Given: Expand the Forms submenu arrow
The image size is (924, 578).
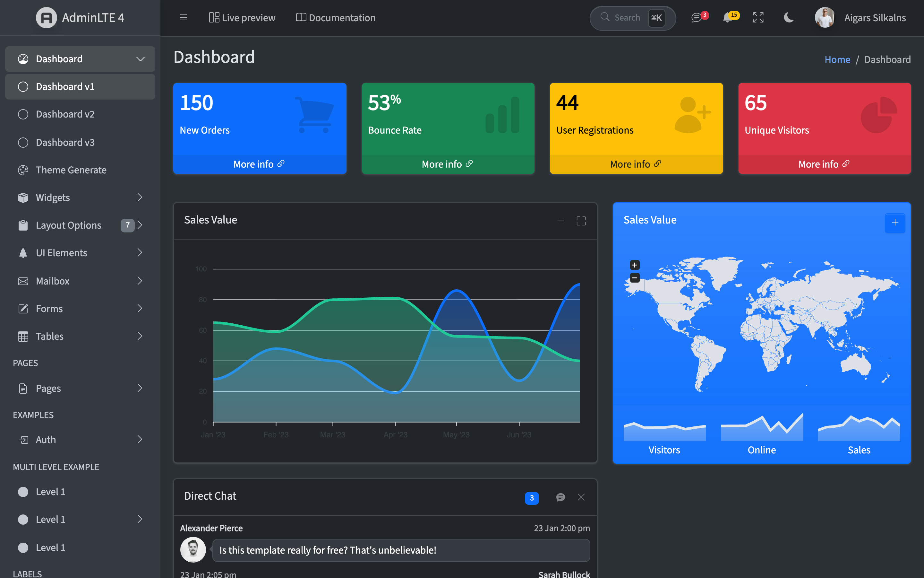Looking at the screenshot, I should 140,308.
